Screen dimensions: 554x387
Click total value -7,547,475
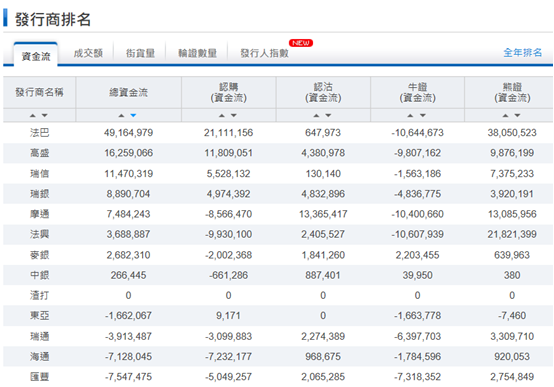tap(129, 377)
